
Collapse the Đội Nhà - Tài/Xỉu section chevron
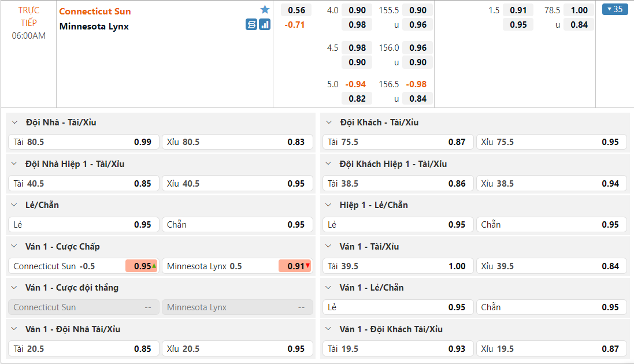(x=14, y=122)
